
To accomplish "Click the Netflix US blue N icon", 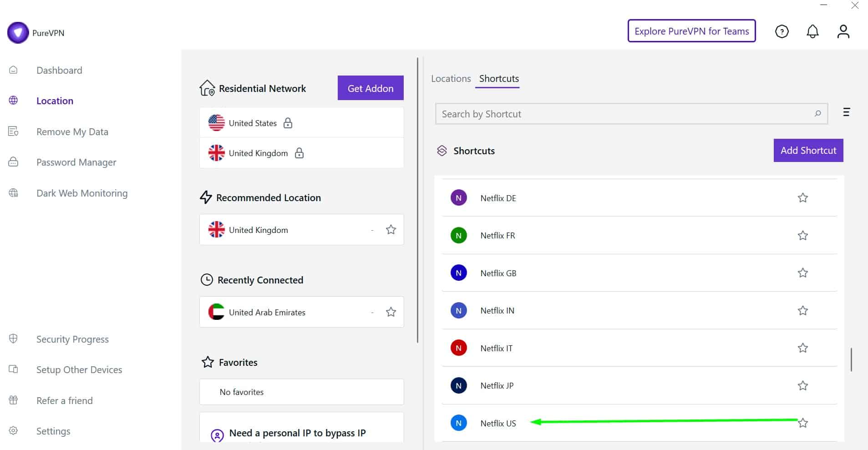I will 458,423.
